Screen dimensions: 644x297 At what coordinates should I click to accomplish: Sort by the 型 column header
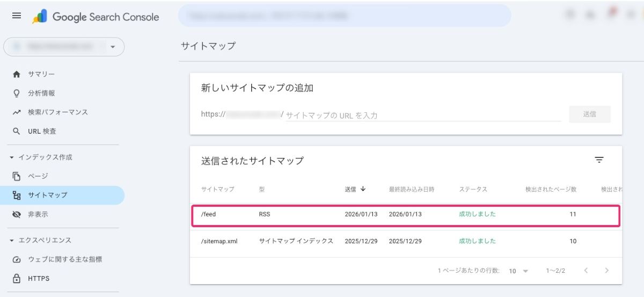[x=261, y=190]
